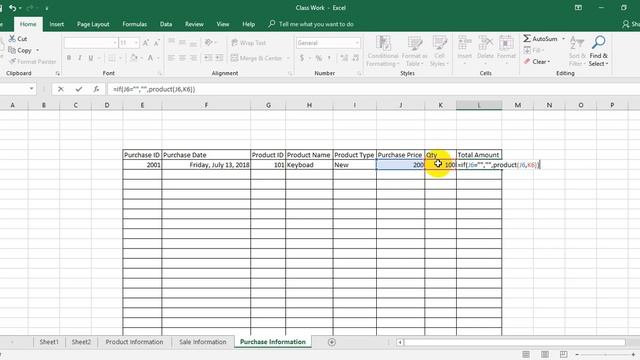Select Page Layout view in status bar
Viewport: 640px width, 360px height.
(545, 354)
